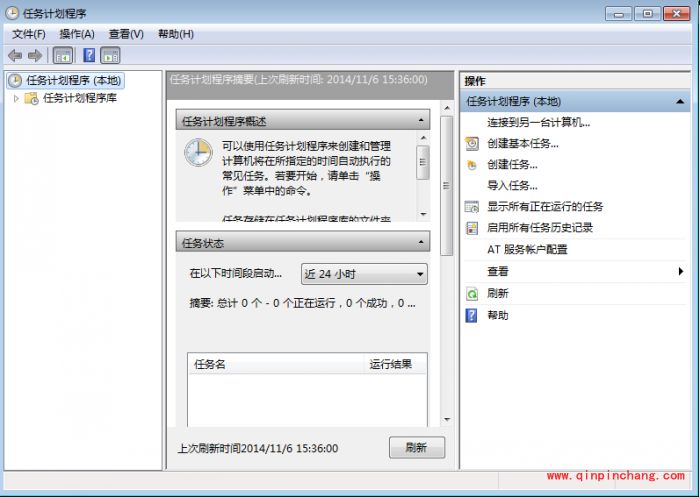The image size is (700, 497).
Task: Click overview text scrollbar down arrow
Action: pyautogui.click(x=423, y=214)
